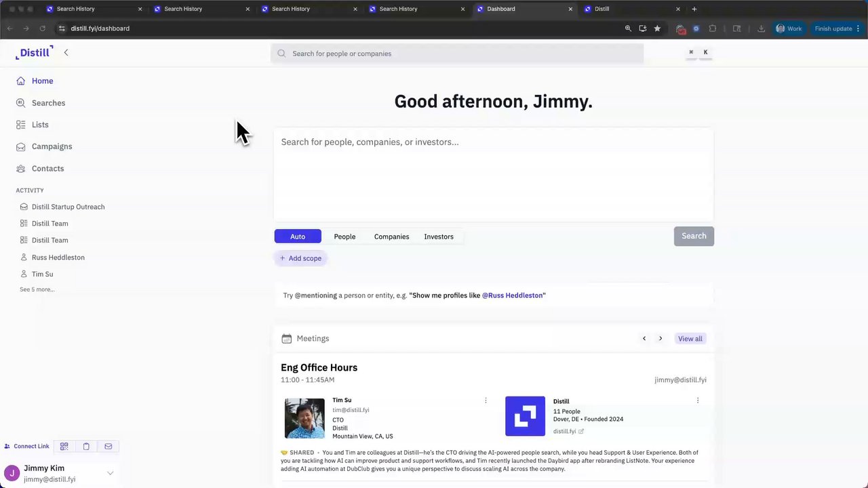868x488 pixels.
Task: Click Tim Su's profile photo
Action: (304, 418)
